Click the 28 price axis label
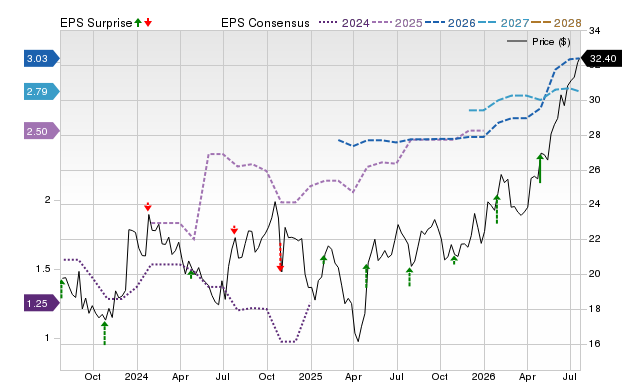The height and width of the screenshot is (382, 640). [595, 135]
